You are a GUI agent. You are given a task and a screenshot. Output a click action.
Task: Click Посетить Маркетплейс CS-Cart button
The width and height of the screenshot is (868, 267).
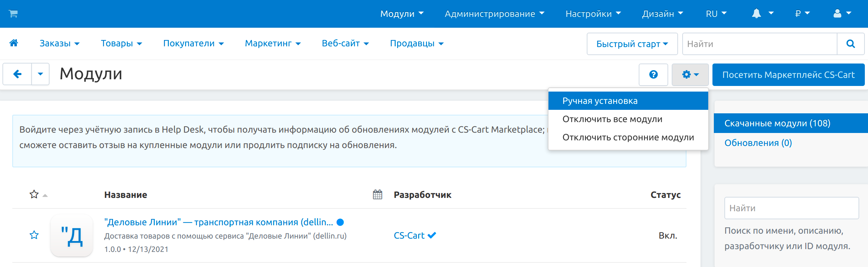point(788,75)
